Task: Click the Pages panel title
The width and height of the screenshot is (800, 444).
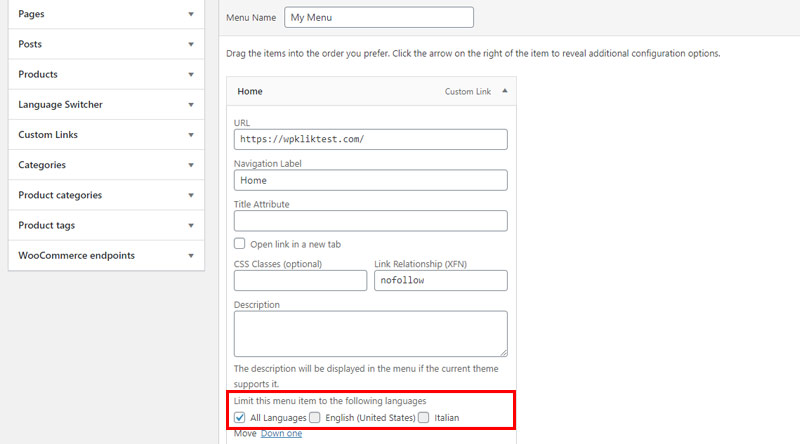Action: point(31,14)
